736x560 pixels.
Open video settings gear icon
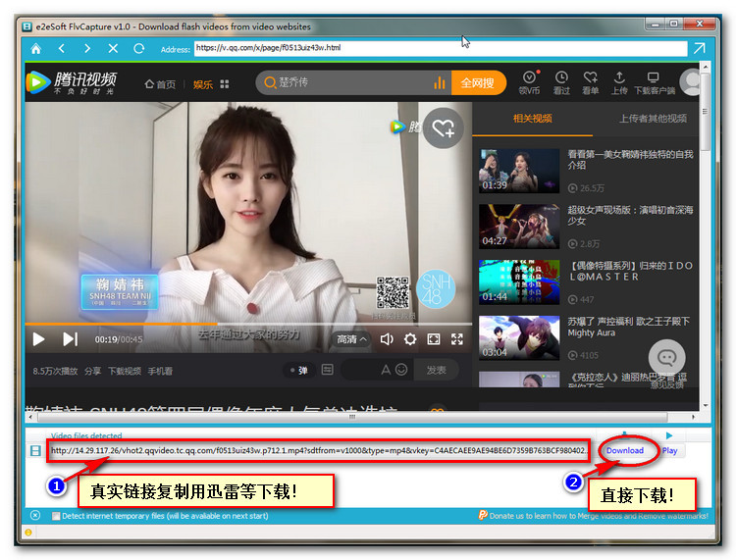[x=410, y=339]
